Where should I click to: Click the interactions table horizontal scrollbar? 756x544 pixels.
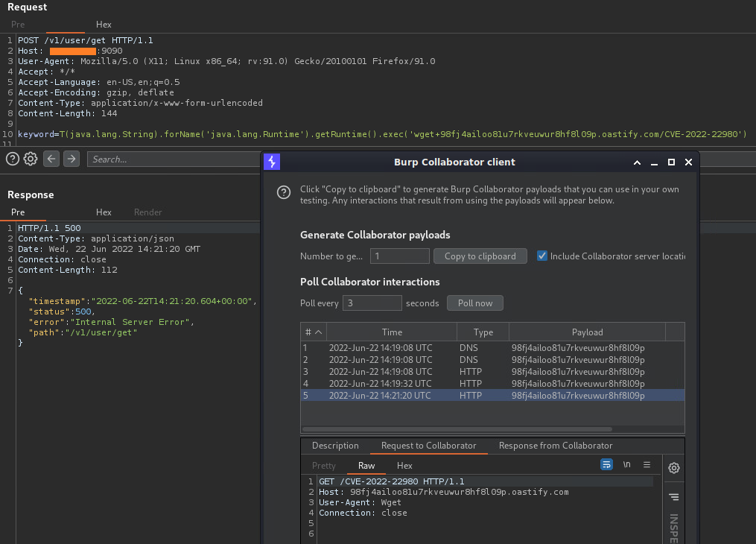click(x=457, y=428)
